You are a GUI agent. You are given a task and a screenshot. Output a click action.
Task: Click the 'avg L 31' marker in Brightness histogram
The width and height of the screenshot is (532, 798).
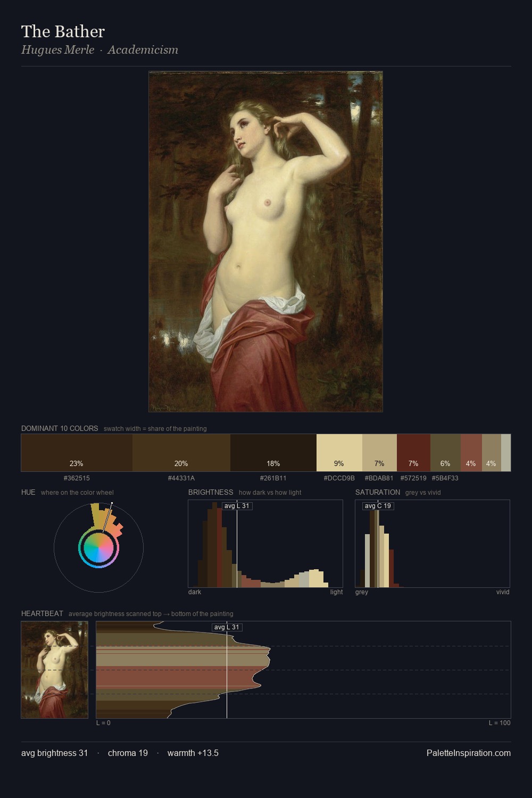[x=237, y=506]
